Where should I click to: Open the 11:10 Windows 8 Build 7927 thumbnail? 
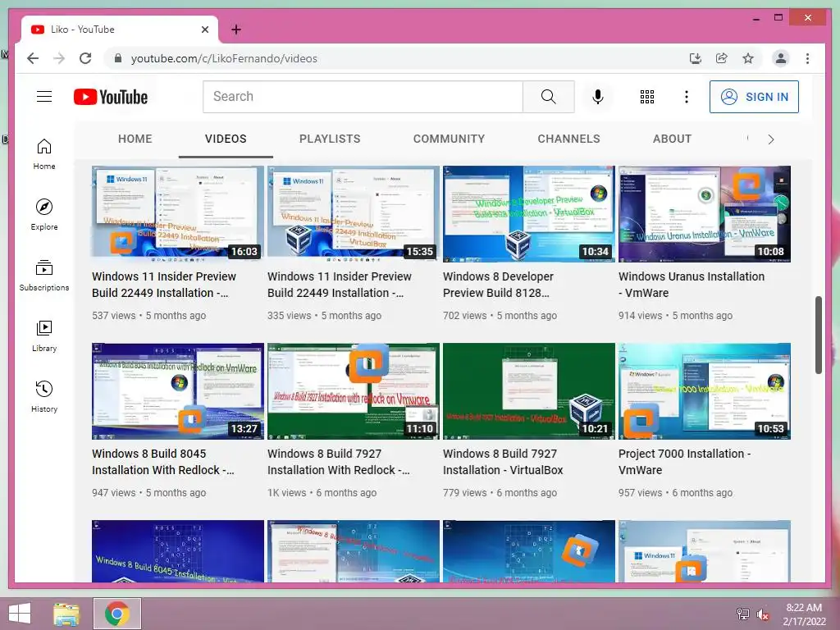[x=353, y=391]
